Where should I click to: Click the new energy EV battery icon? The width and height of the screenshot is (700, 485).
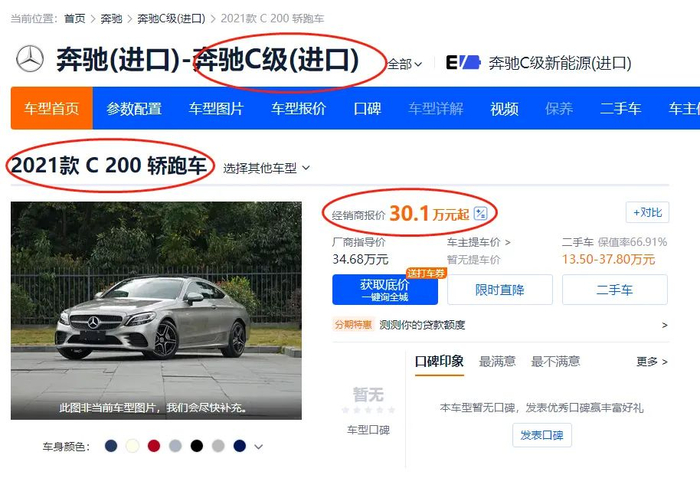pos(463,63)
